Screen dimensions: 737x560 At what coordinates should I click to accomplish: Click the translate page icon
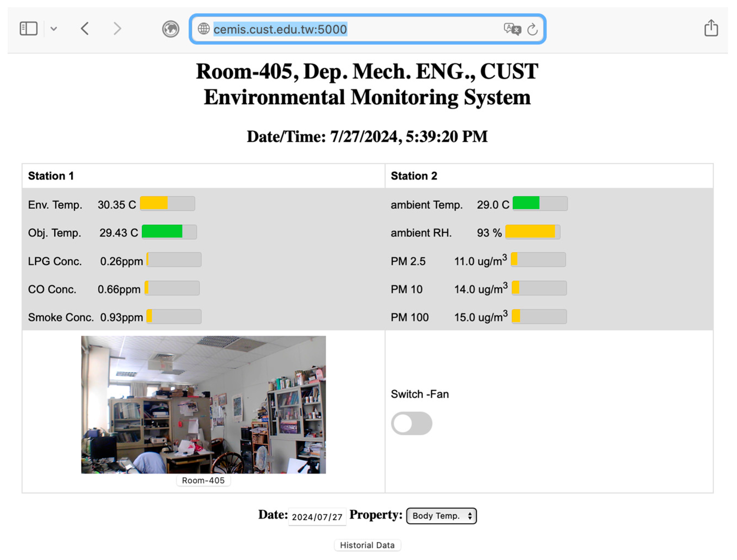(512, 29)
